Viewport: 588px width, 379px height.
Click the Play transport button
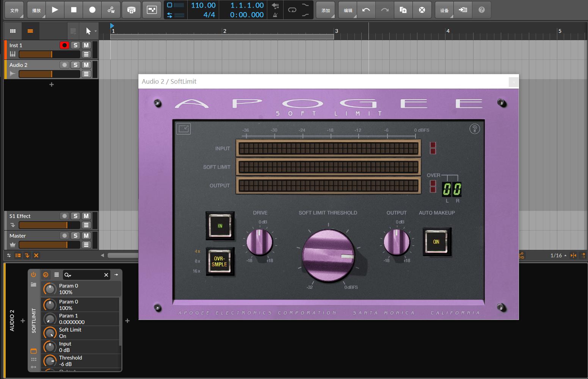[x=55, y=10]
